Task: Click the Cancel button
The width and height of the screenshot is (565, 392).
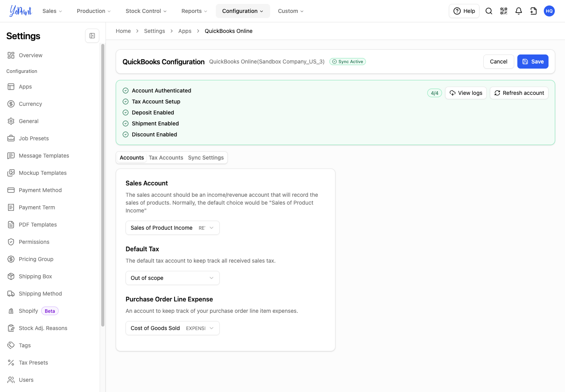Action: point(499,62)
